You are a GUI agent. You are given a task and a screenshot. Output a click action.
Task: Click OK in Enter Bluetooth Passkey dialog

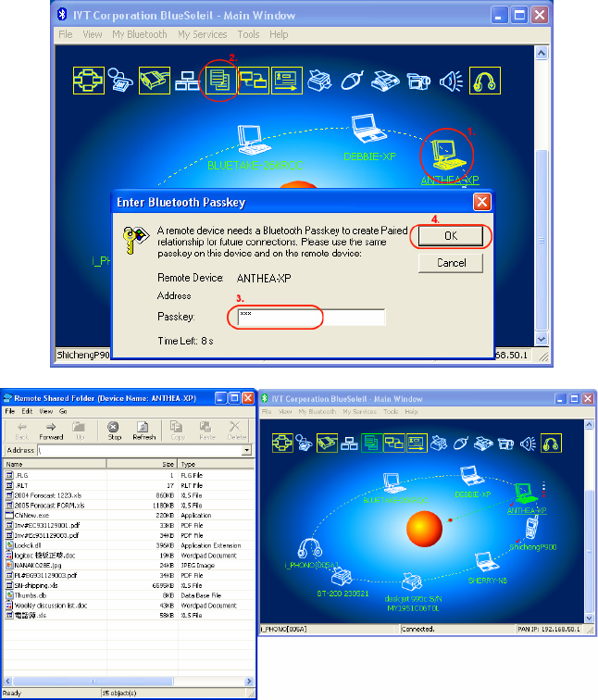(x=451, y=236)
